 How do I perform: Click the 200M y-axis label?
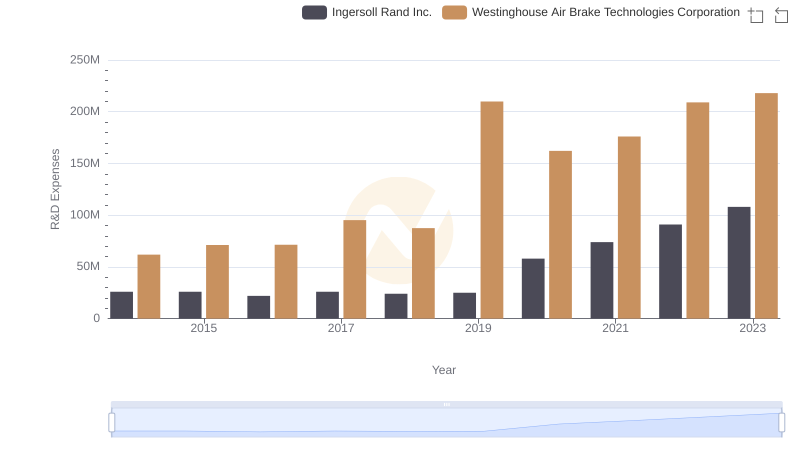pos(85,111)
